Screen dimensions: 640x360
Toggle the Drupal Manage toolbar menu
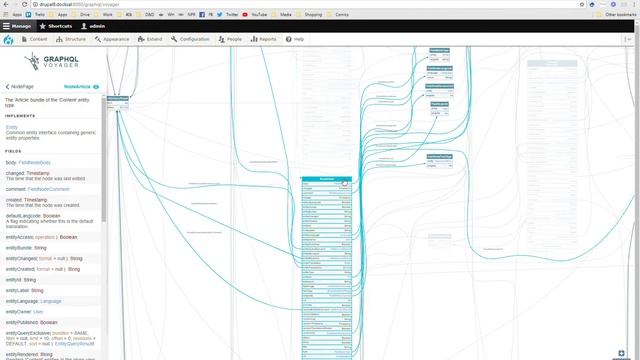coord(17,26)
